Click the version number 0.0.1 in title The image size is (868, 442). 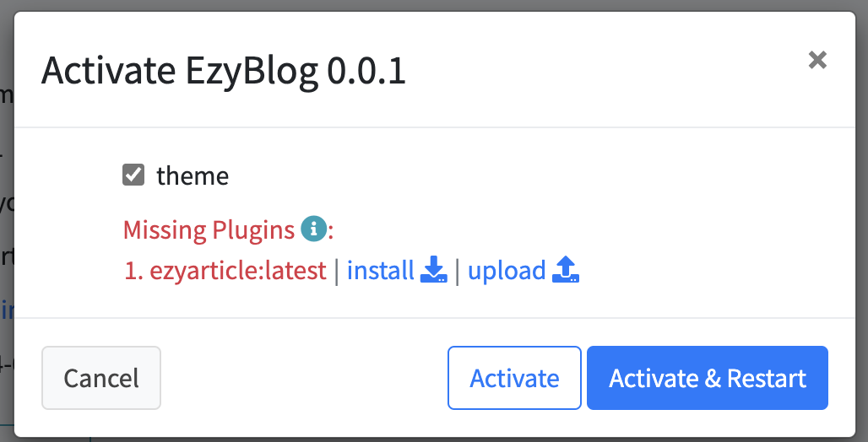click(x=366, y=72)
